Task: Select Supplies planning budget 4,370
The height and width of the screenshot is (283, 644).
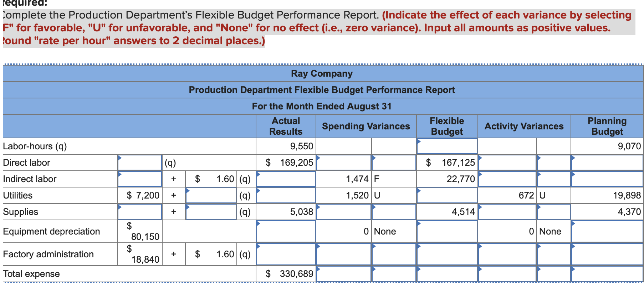Action: click(x=607, y=212)
